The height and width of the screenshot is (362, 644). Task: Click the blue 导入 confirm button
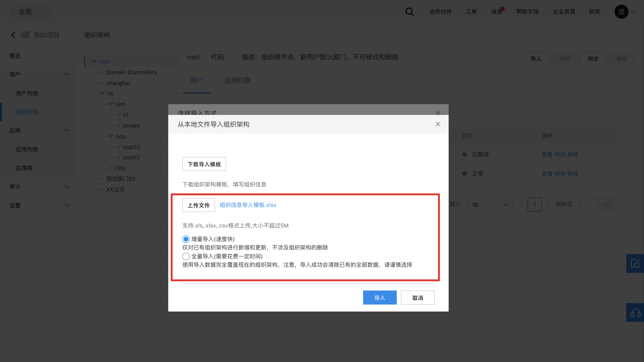(380, 298)
